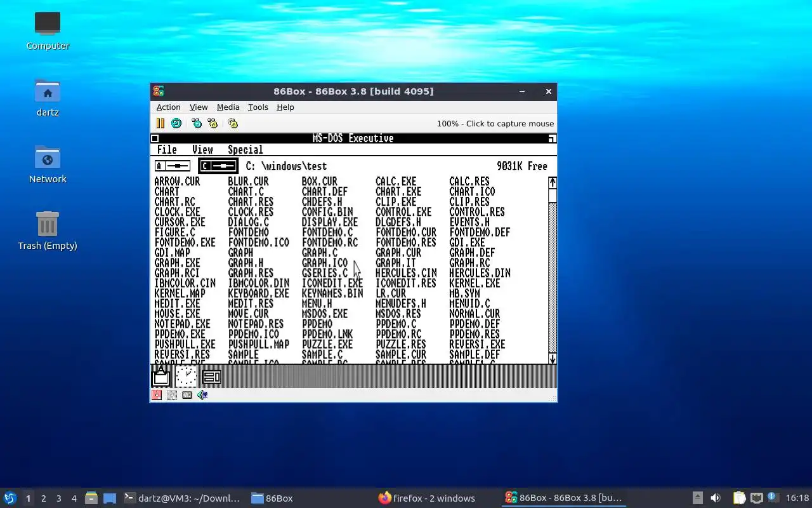Click the file list scrollbar thumb
The image size is (812, 508).
click(553, 196)
